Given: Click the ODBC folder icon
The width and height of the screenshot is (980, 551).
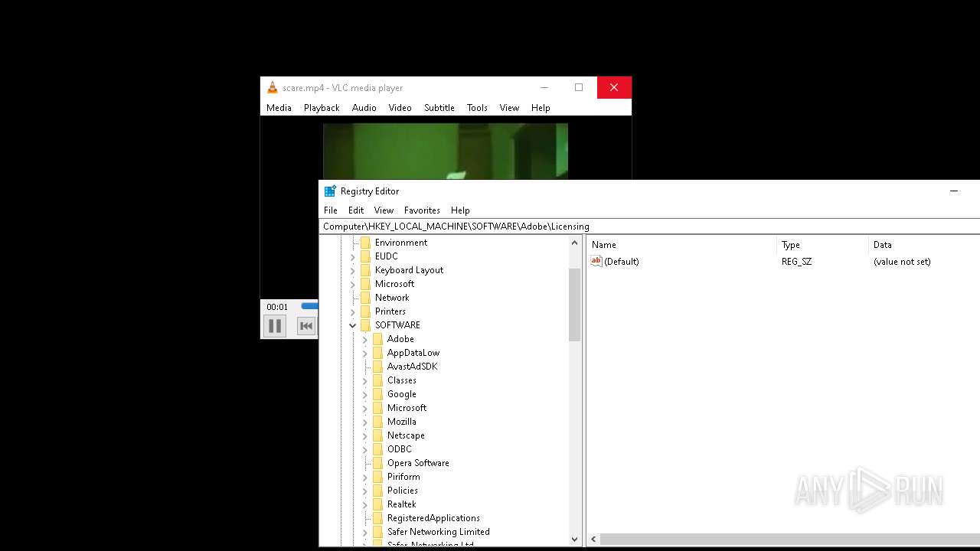Looking at the screenshot, I should [377, 449].
